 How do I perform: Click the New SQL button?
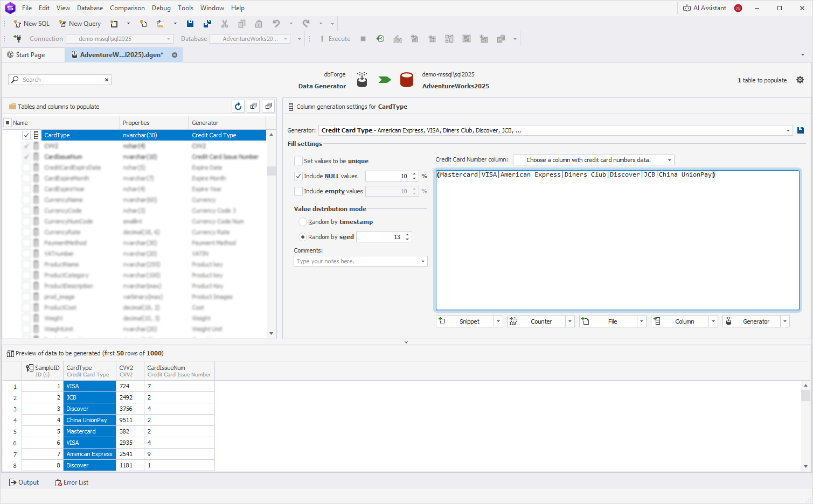(32, 24)
